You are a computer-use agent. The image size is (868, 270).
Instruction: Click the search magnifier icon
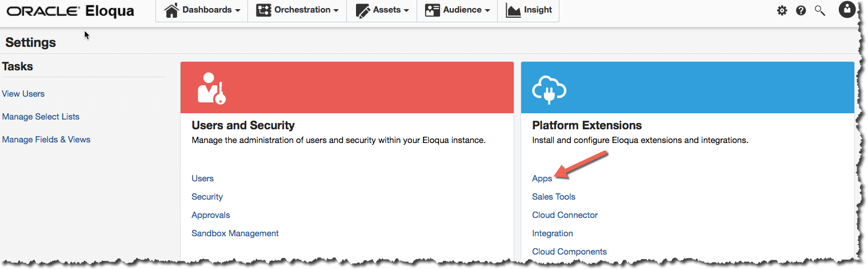point(820,10)
